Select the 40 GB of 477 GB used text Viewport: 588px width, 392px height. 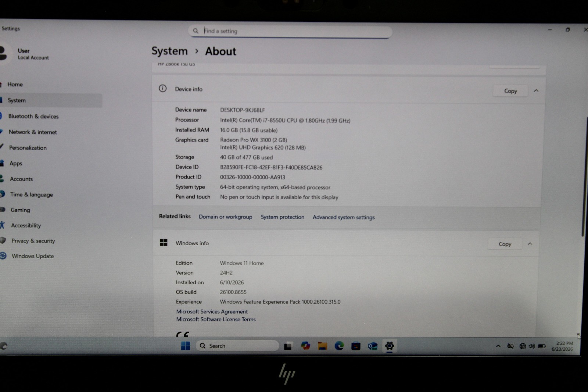246,157
